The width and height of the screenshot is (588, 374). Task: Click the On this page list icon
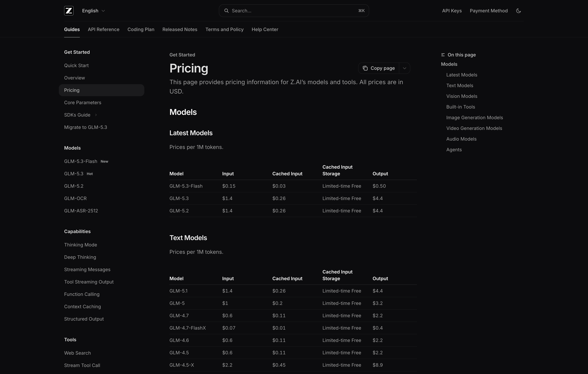pos(443,55)
